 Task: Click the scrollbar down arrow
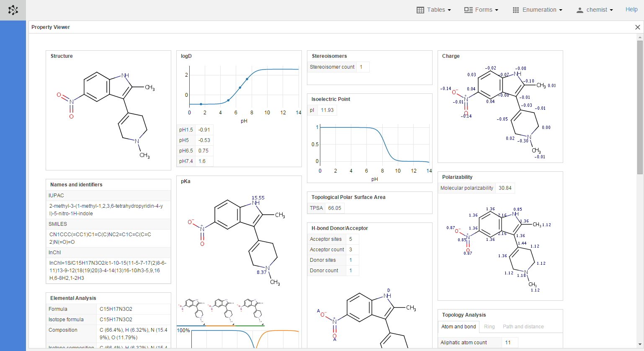click(640, 344)
